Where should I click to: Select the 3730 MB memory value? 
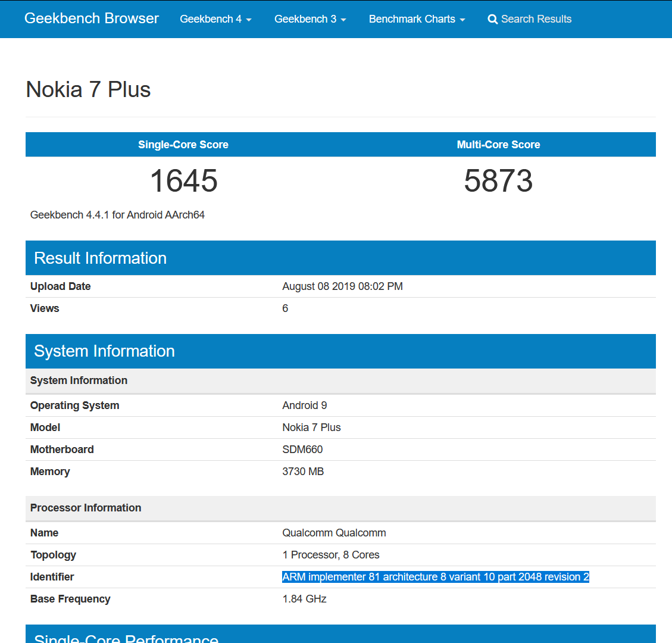click(303, 472)
